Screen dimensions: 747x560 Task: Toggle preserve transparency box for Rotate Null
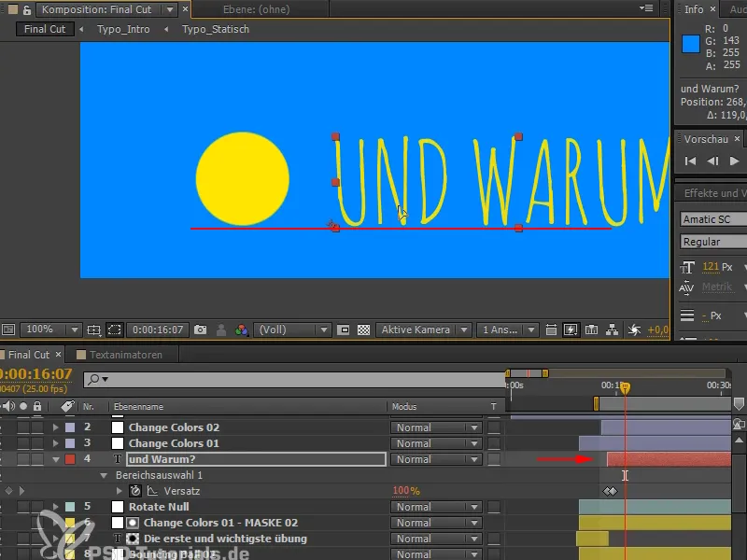(x=494, y=507)
